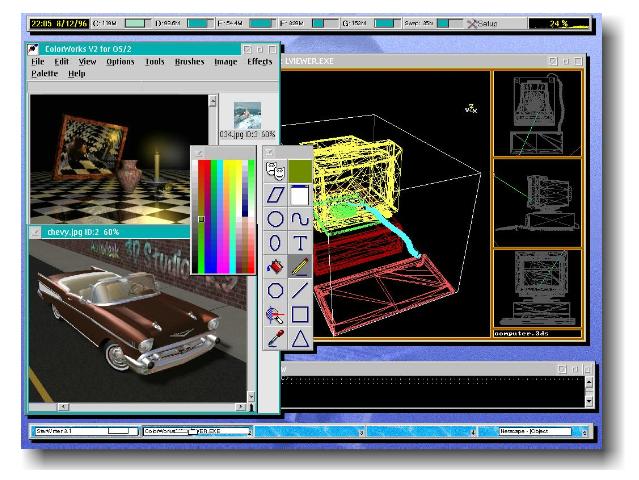Choose the Octagon polygon tool
The image size is (639, 480).
coord(275,291)
